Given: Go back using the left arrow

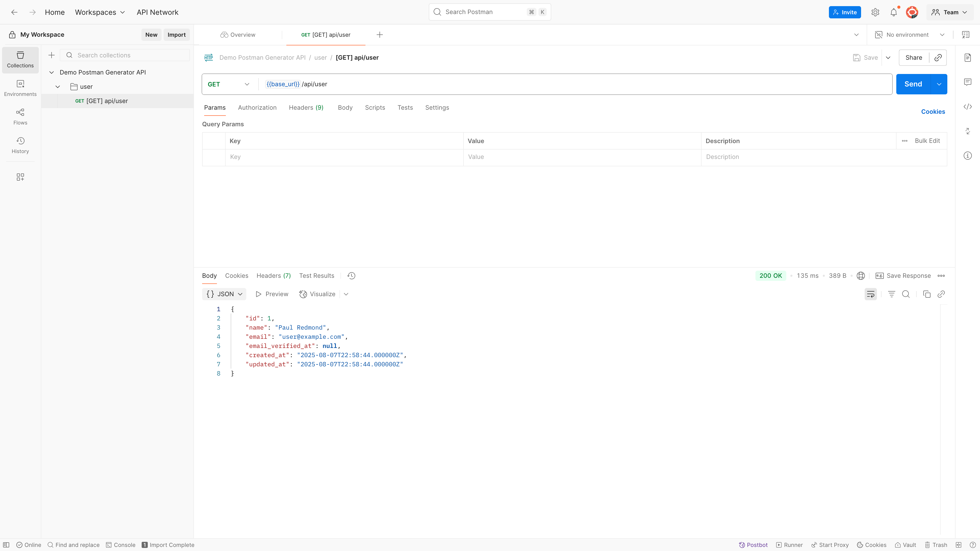Looking at the screenshot, I should [x=15, y=12].
